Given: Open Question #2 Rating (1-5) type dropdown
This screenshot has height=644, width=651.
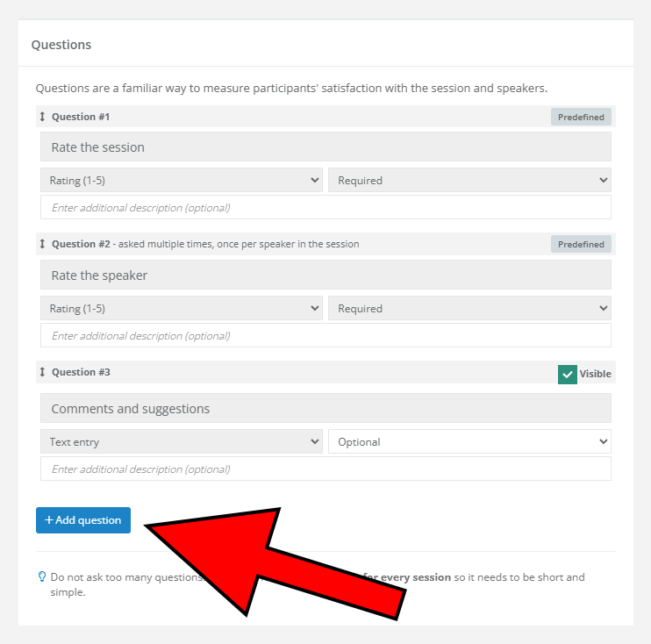Looking at the screenshot, I should point(182,309).
